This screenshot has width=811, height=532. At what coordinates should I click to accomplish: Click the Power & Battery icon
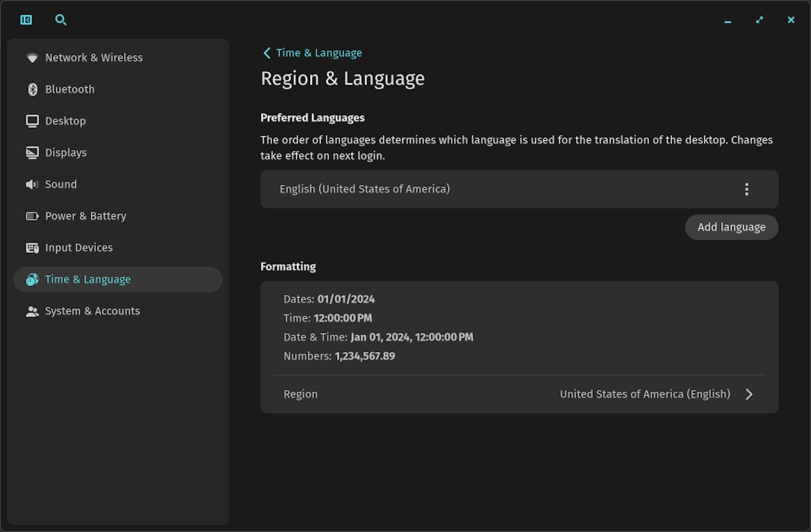32,216
